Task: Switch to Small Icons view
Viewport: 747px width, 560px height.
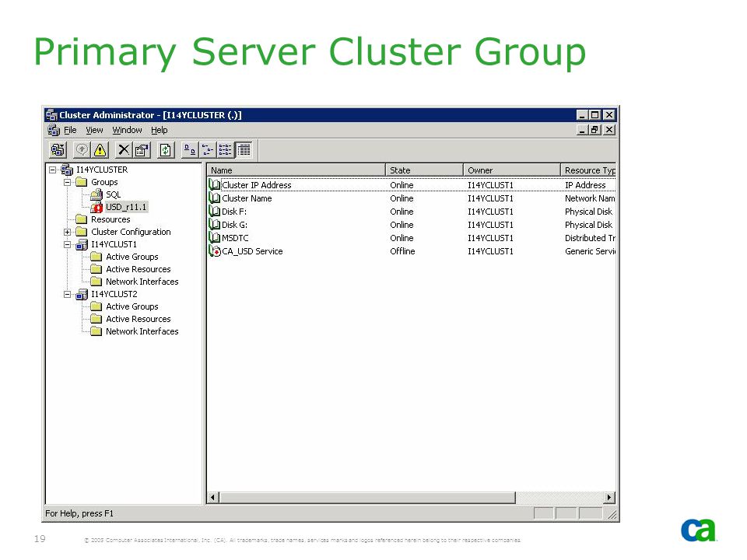Action: click(208, 150)
